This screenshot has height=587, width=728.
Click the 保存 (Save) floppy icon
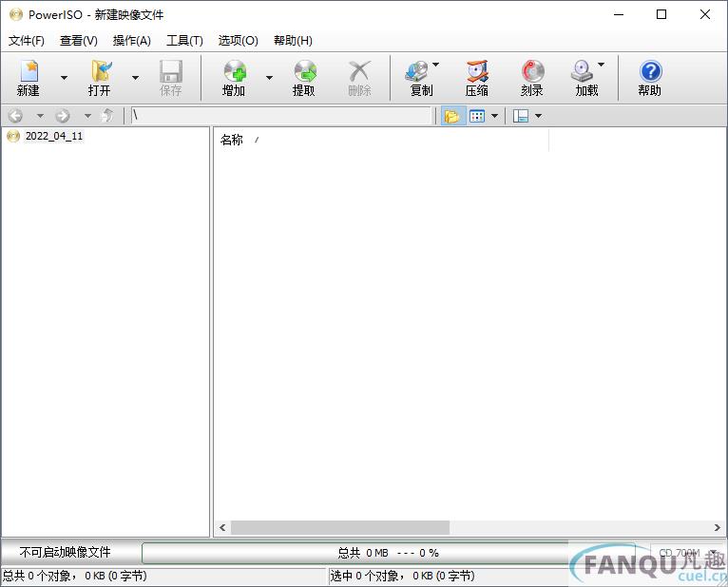coord(171,78)
